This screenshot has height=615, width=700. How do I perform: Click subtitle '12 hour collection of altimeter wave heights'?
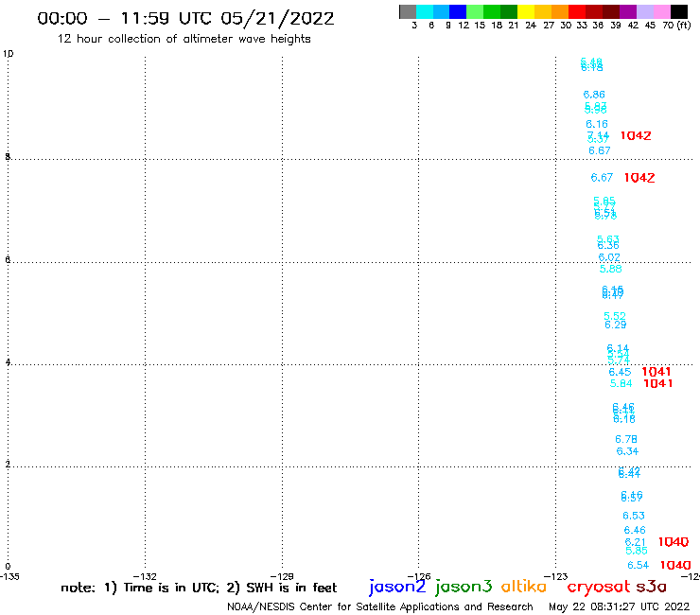point(184,39)
